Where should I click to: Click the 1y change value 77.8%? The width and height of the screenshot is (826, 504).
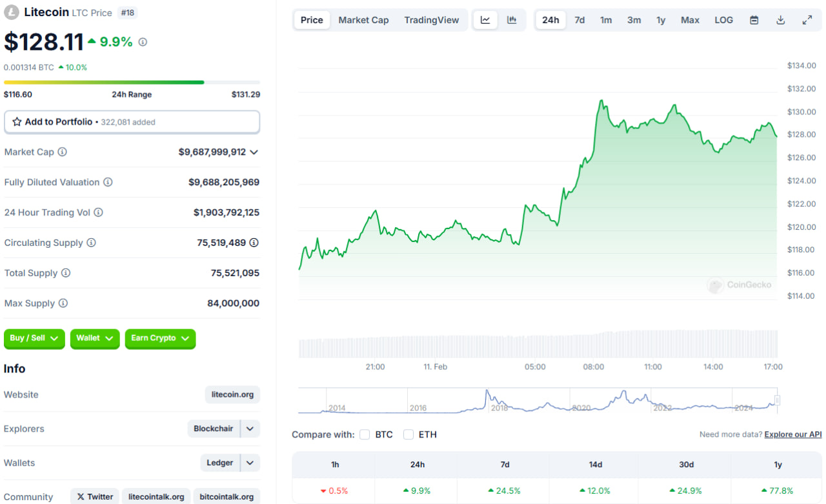(778, 491)
